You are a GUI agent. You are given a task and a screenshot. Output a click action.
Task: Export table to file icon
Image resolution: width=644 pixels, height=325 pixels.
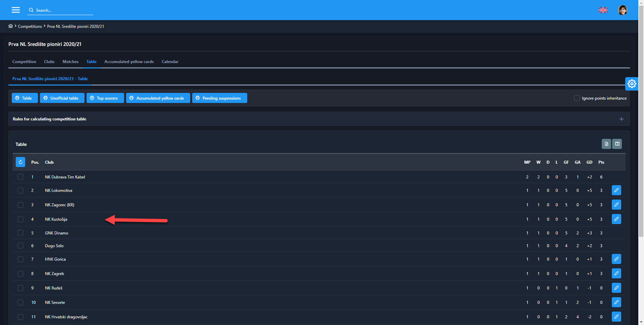pyautogui.click(x=606, y=144)
